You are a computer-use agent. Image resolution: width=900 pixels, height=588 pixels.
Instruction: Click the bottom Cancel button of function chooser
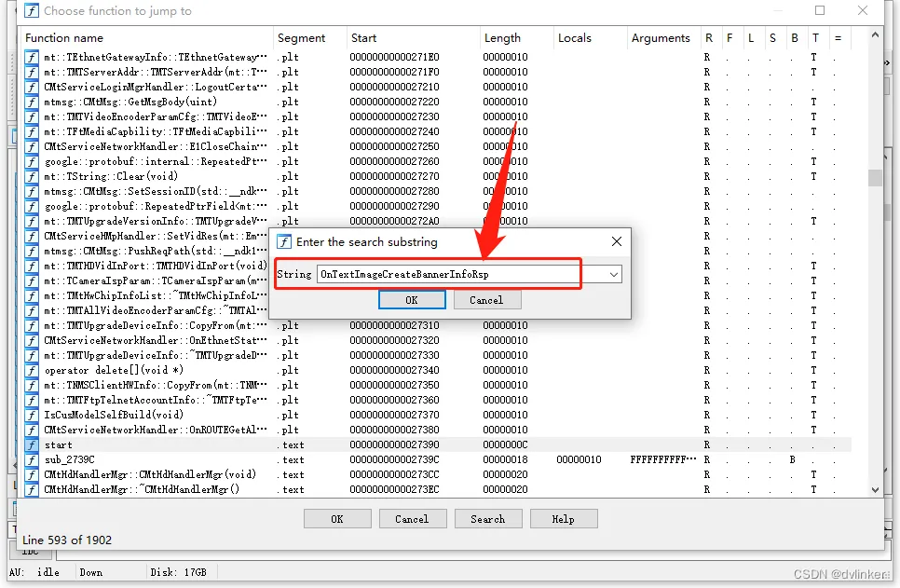[412, 519]
